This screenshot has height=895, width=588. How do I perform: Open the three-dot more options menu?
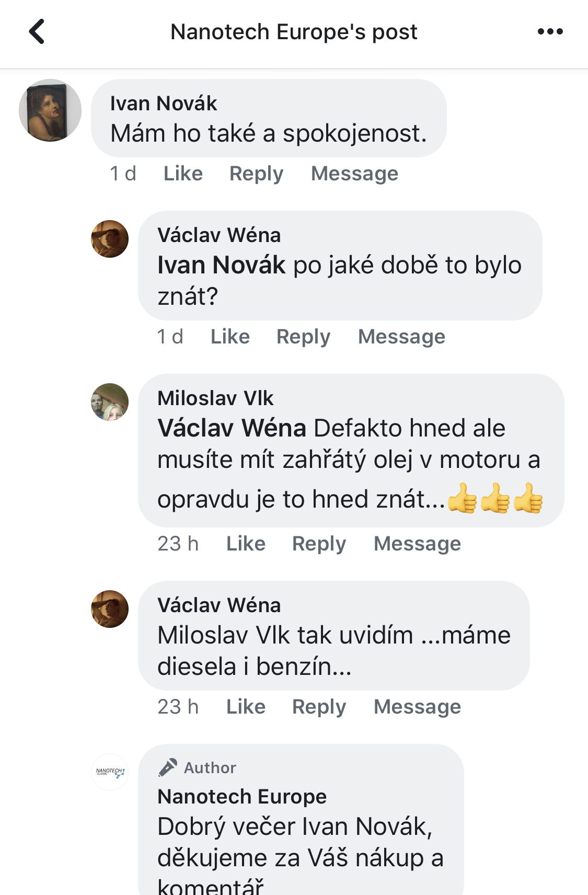click(550, 32)
